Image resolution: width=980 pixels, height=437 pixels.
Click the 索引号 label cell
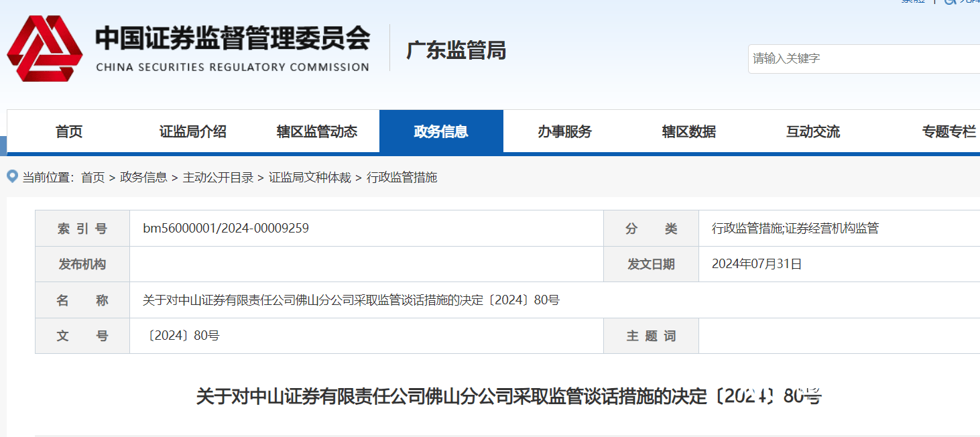pyautogui.click(x=82, y=229)
